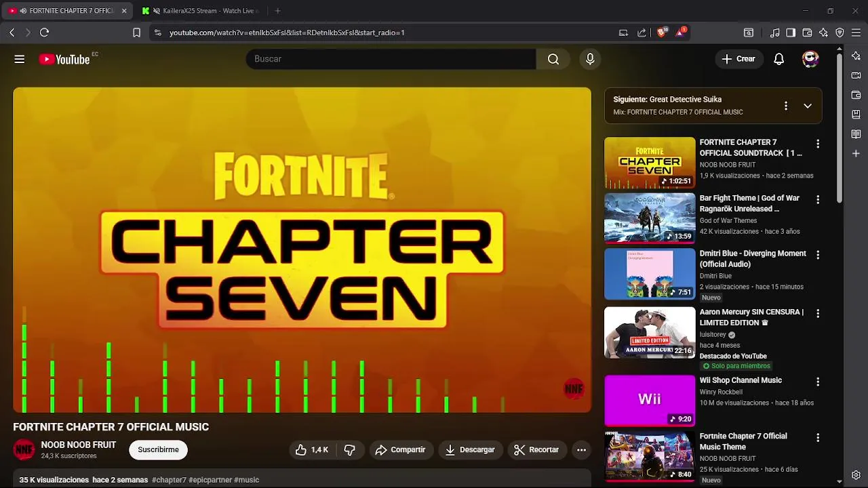
Task: Add a site with sidebar plus icon
Action: [856, 154]
